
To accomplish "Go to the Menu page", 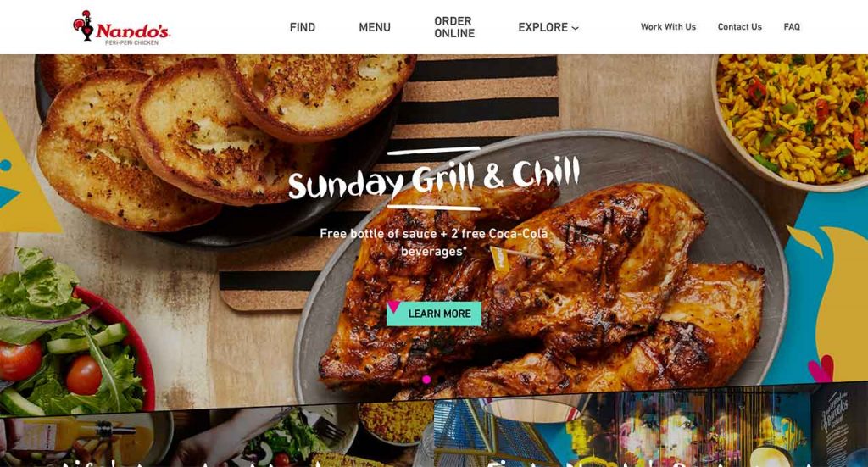I will pyautogui.click(x=374, y=27).
